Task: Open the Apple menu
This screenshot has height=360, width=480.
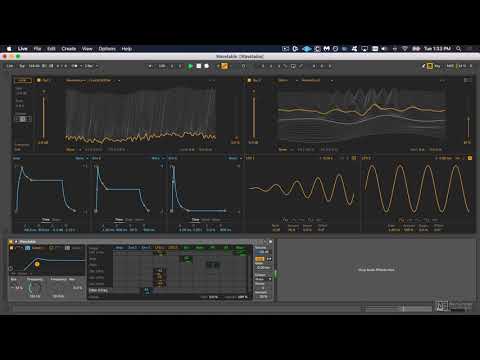Action: (9, 49)
